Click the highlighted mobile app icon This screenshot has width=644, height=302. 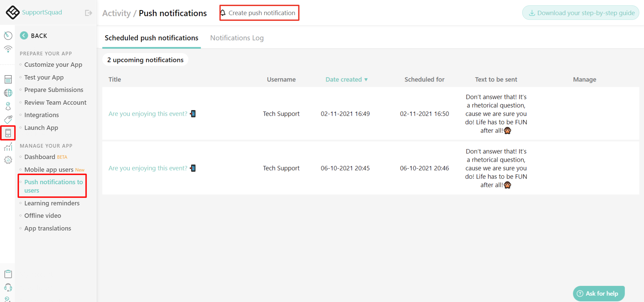(x=8, y=133)
